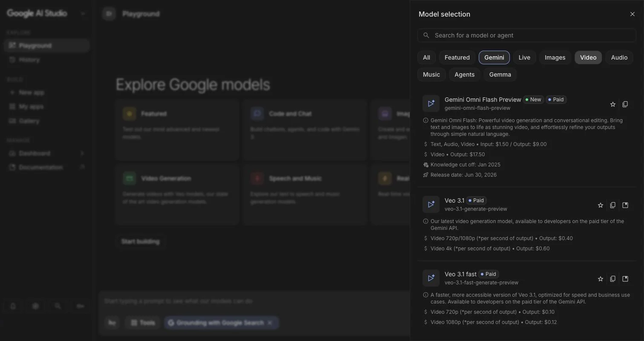Click the Gemini Omni Flash Preview model icon
The width and height of the screenshot is (644, 341).
click(x=431, y=103)
